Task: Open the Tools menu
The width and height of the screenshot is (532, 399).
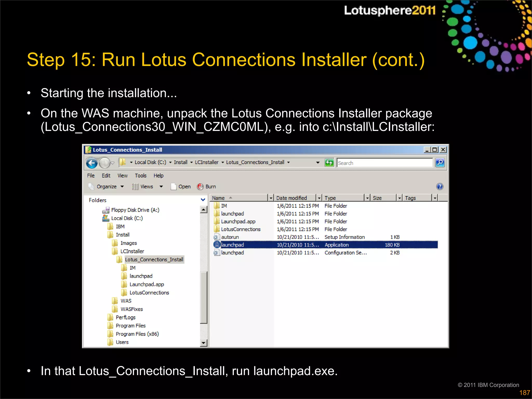Action: pos(141,176)
